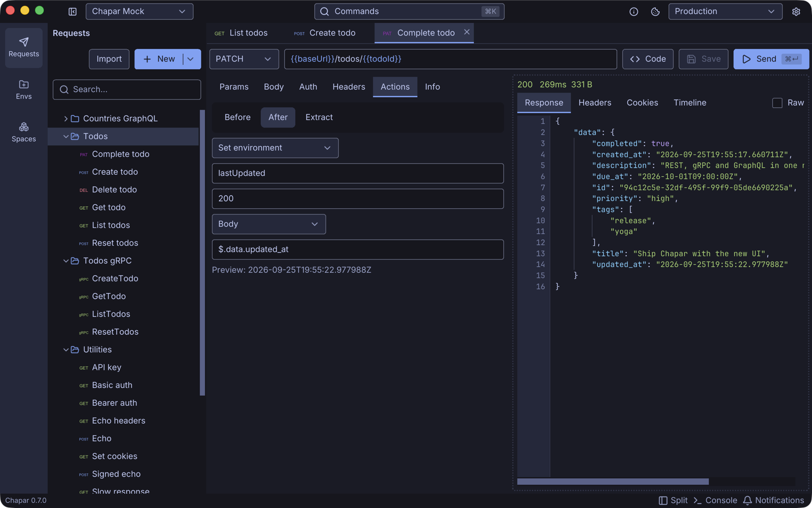Select the Reset todos request
The image size is (812, 508).
click(x=124, y=243)
